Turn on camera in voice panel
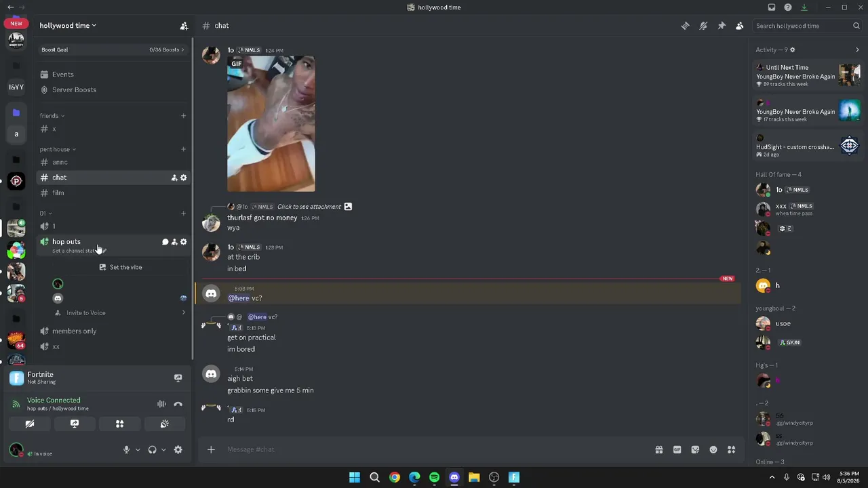Viewport: 868px width, 488px height. [30, 424]
